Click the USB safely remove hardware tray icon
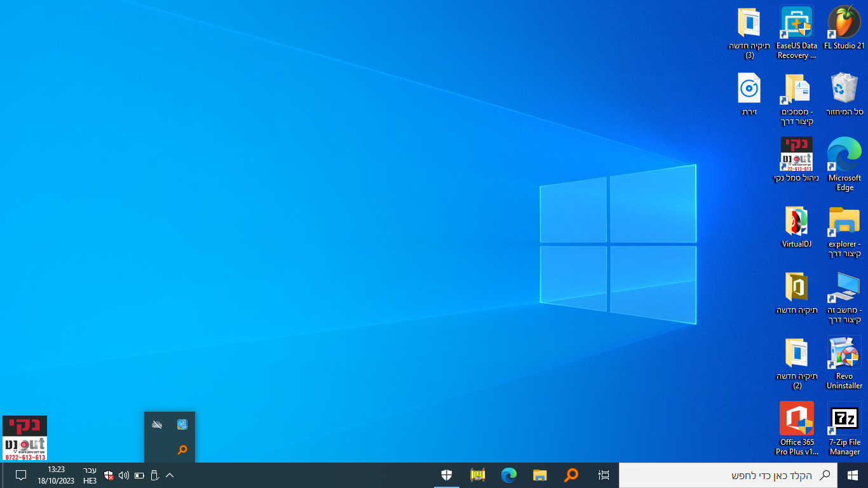 click(x=154, y=475)
